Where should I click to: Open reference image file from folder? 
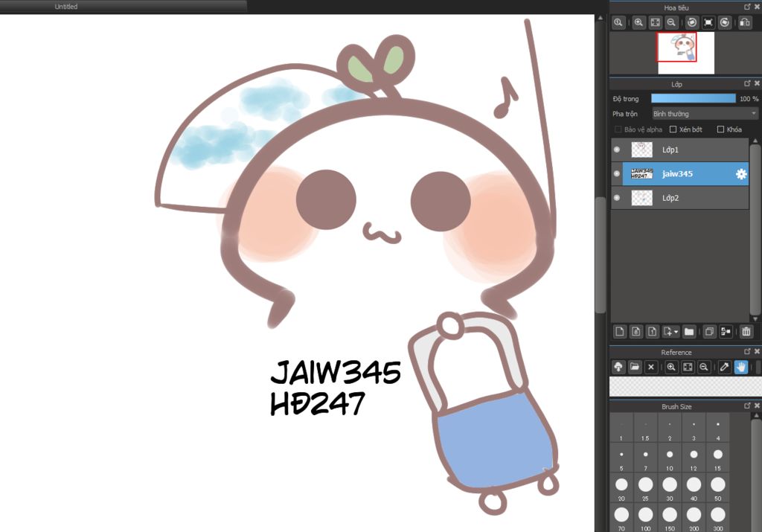pos(635,368)
